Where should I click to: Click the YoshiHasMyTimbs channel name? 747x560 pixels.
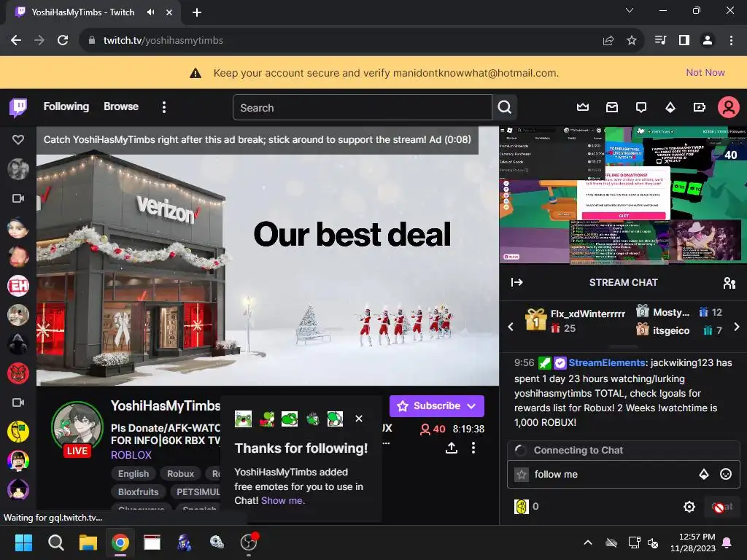click(166, 405)
